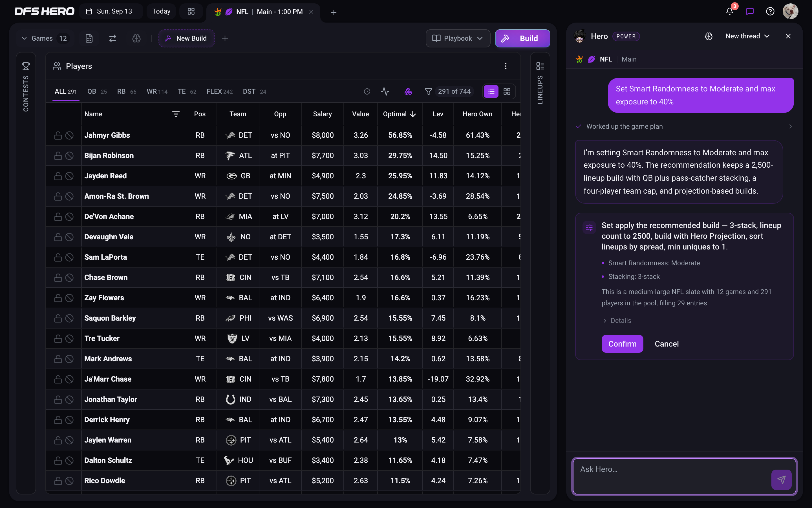Select the QB position tab
Viewport: 812px width, 508px height.
[97, 91]
